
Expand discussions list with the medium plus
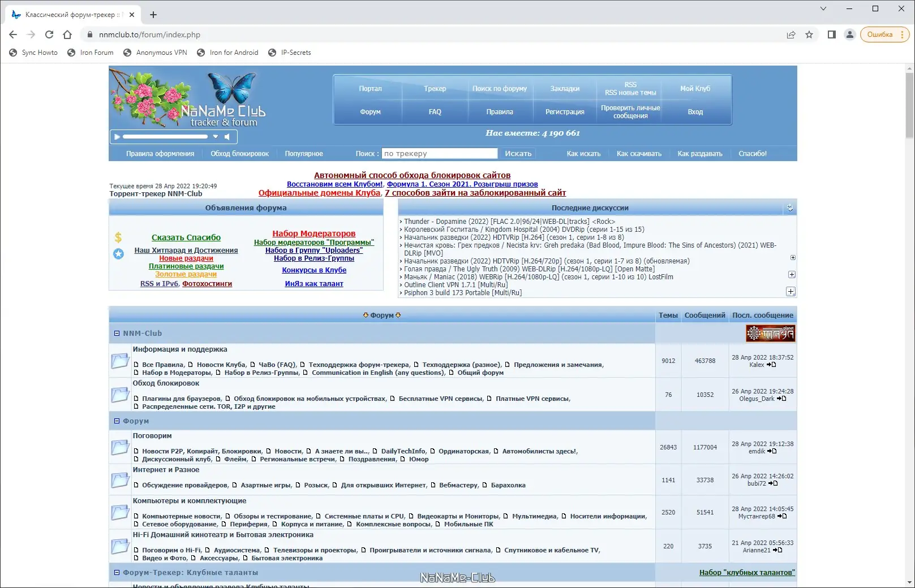tap(792, 275)
